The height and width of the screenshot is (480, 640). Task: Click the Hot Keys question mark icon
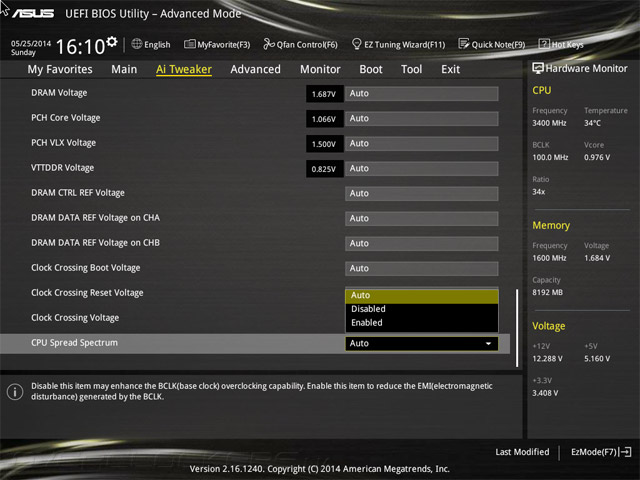point(544,44)
